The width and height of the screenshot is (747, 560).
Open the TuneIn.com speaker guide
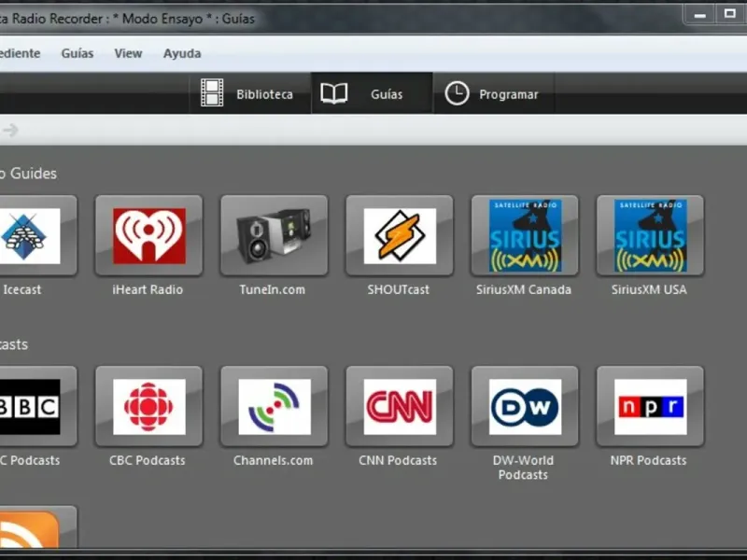tap(275, 235)
